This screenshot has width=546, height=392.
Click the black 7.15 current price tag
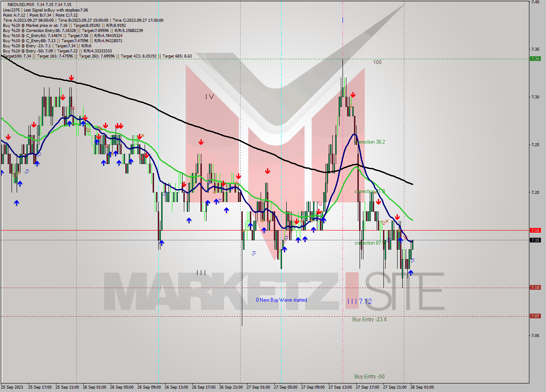click(x=535, y=240)
